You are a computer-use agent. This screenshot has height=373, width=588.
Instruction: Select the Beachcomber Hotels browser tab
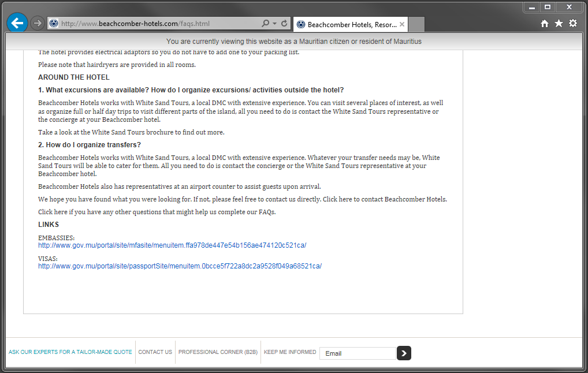click(x=351, y=24)
